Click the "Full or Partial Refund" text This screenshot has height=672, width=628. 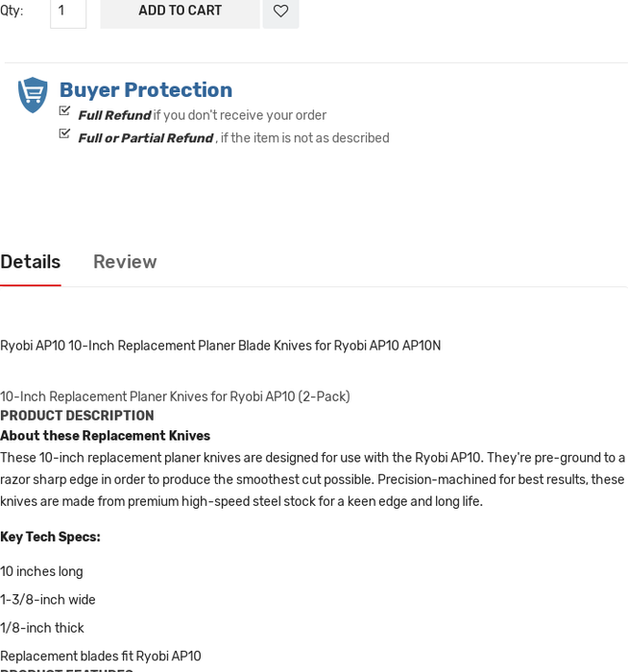(x=145, y=138)
